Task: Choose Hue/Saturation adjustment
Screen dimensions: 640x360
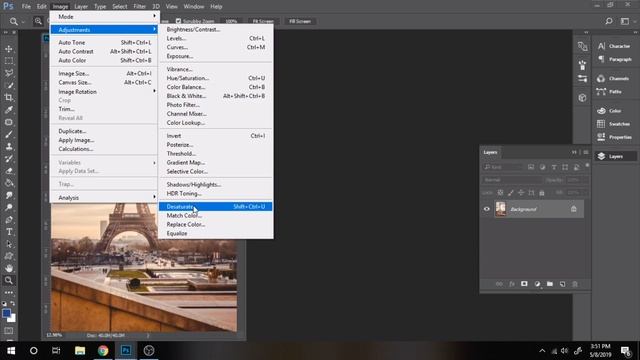Action: (x=216, y=78)
